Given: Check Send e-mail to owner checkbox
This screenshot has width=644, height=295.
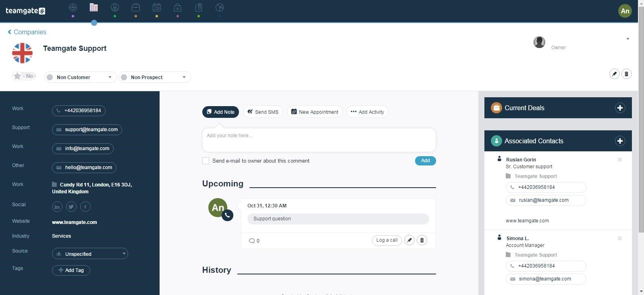Looking at the screenshot, I should tap(206, 161).
